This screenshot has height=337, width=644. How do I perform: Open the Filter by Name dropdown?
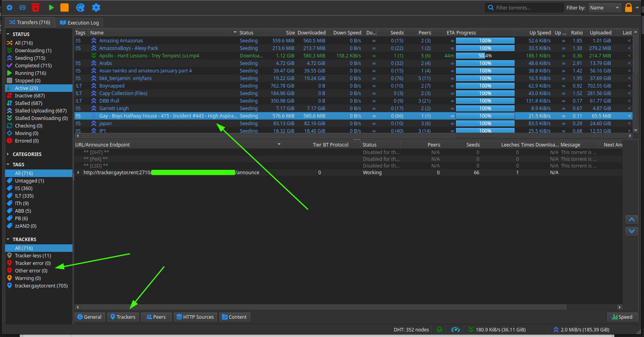[604, 8]
